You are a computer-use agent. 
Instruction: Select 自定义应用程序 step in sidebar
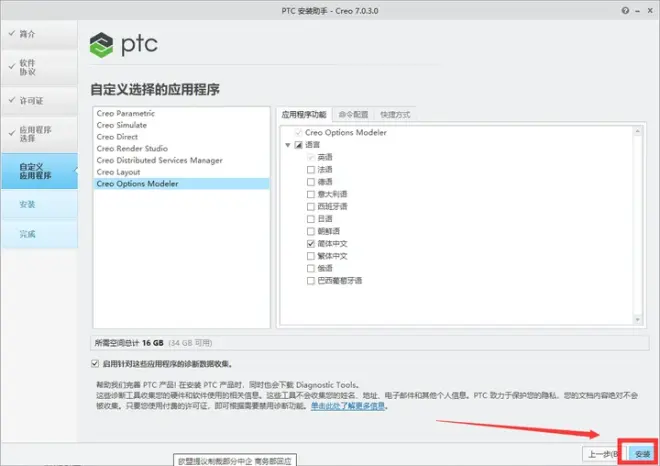point(39,171)
